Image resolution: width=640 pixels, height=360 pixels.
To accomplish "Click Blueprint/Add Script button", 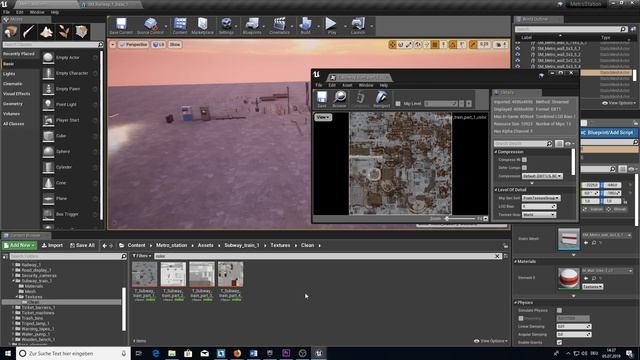I will (608, 133).
